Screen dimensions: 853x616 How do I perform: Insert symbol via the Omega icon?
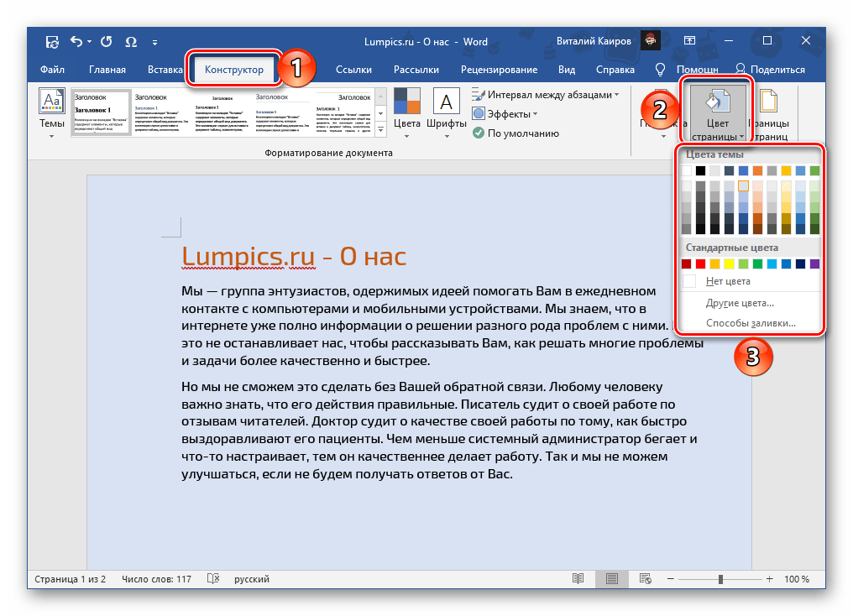(x=131, y=42)
